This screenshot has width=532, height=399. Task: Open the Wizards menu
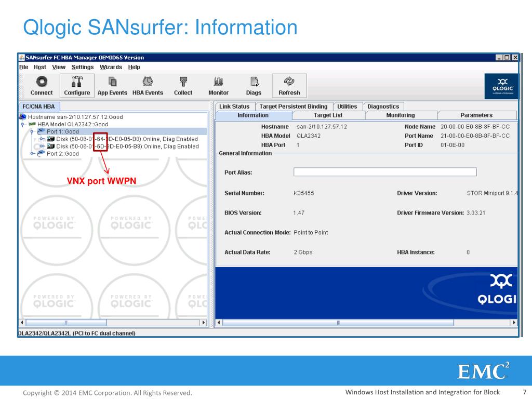tap(111, 67)
